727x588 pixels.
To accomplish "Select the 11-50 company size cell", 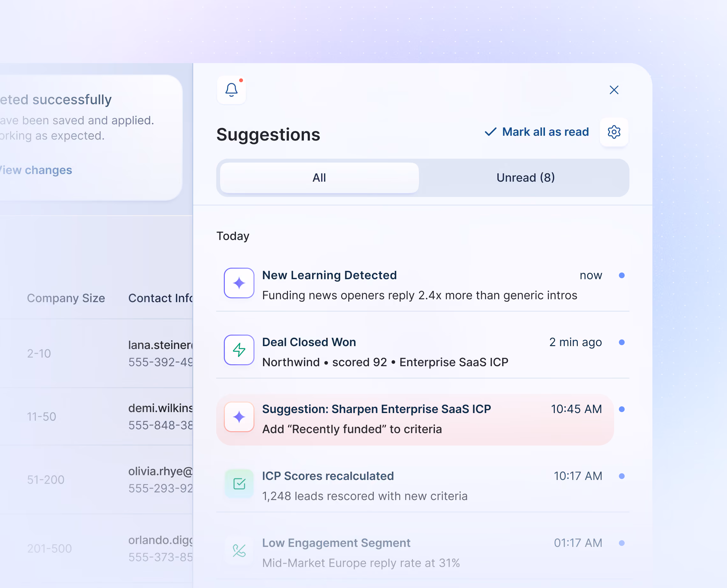I will [42, 417].
